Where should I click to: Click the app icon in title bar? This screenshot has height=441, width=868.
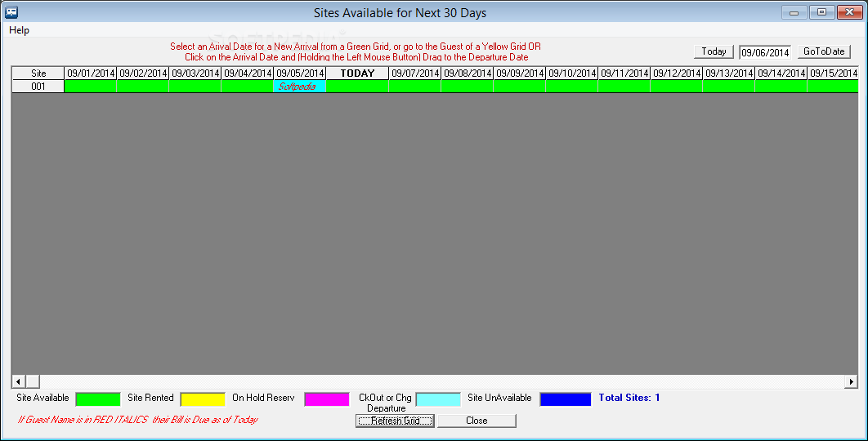11,12
